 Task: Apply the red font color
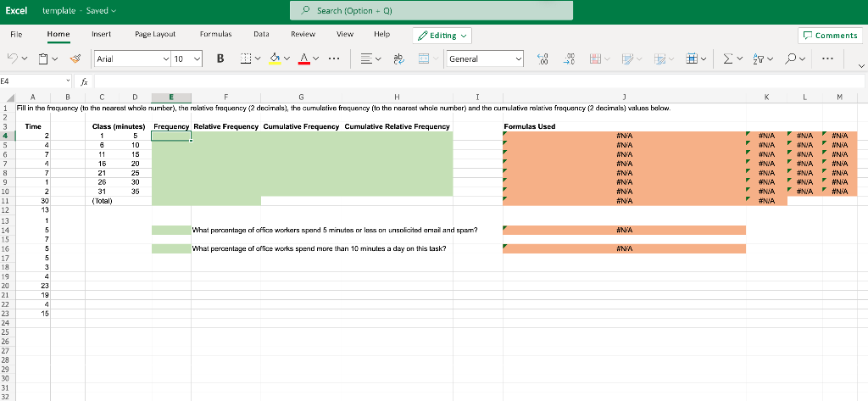point(304,58)
